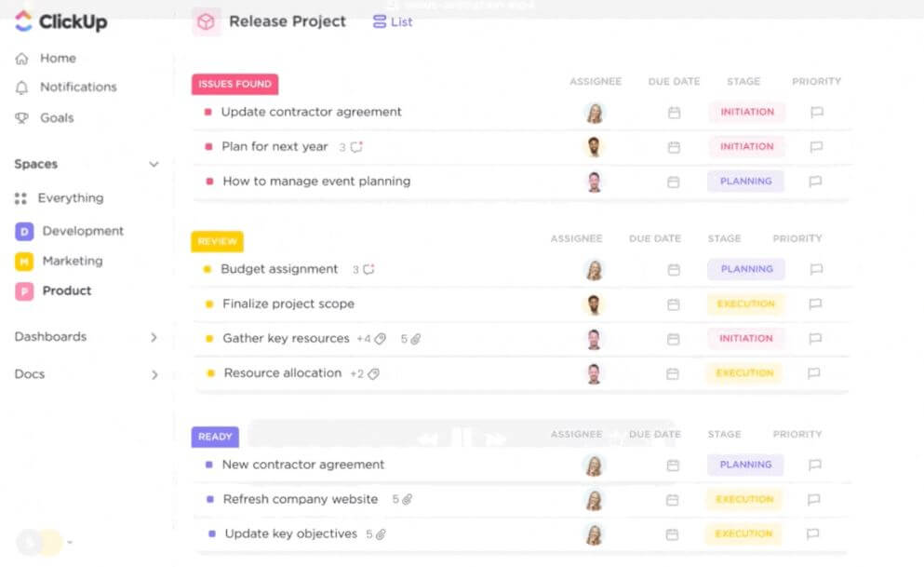Open task Refresh company website
Screen dimensions: 924x567
[x=300, y=499]
